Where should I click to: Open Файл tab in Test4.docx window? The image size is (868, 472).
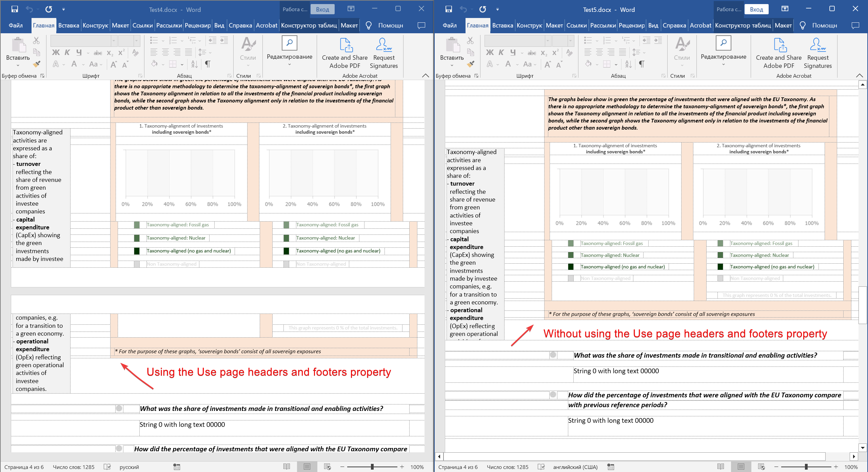(16, 25)
